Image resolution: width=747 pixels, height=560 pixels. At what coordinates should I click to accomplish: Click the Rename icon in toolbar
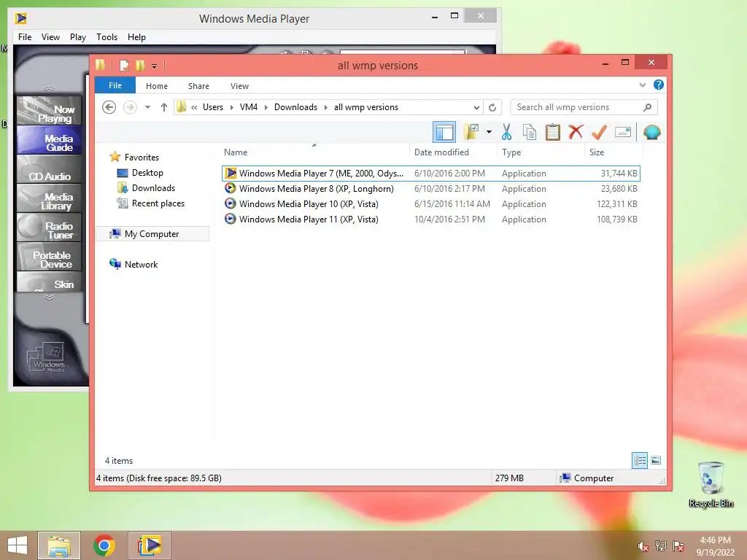(x=623, y=132)
